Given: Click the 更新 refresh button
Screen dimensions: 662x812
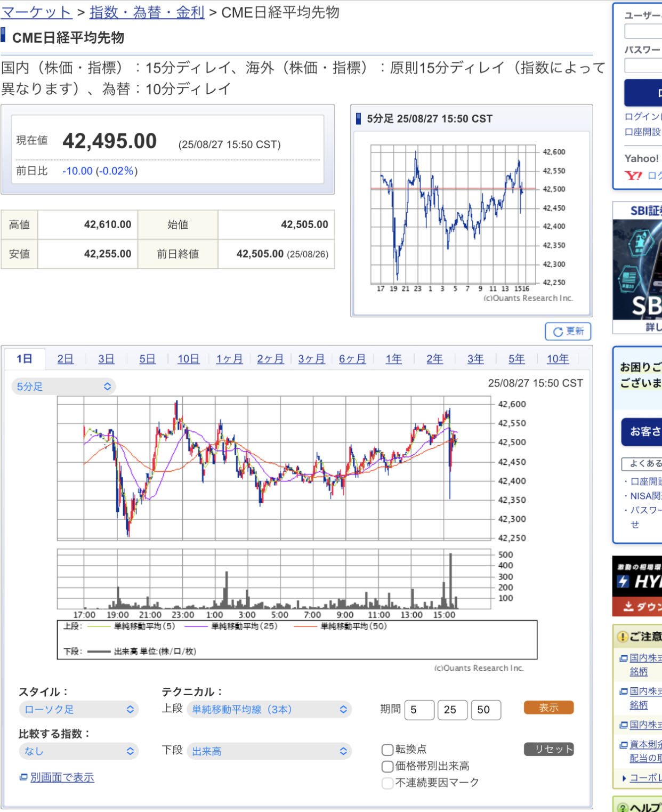Looking at the screenshot, I should [568, 331].
